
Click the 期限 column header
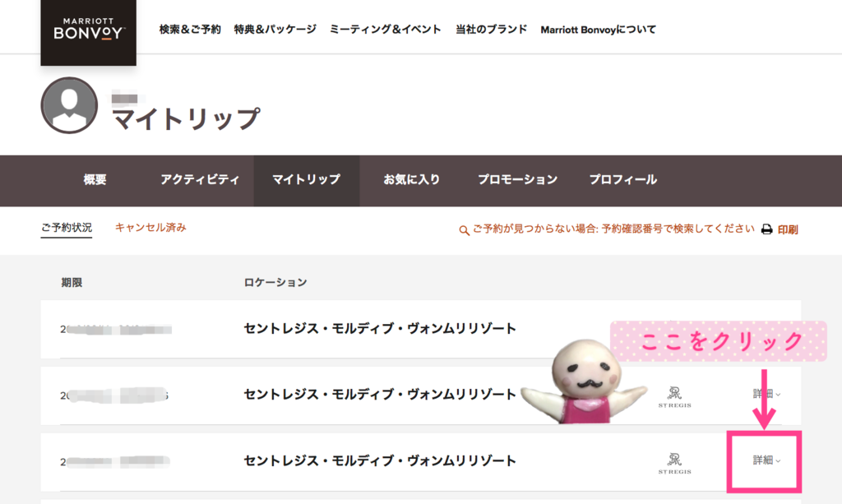click(x=72, y=282)
